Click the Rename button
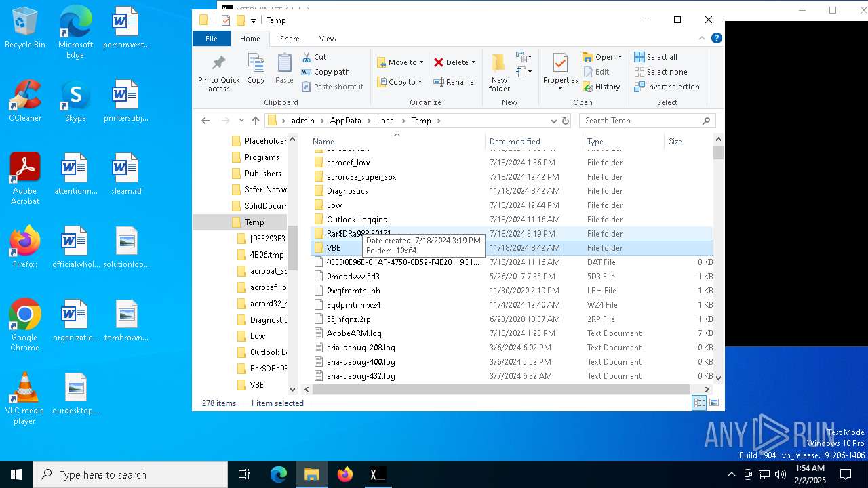 [x=454, y=82]
